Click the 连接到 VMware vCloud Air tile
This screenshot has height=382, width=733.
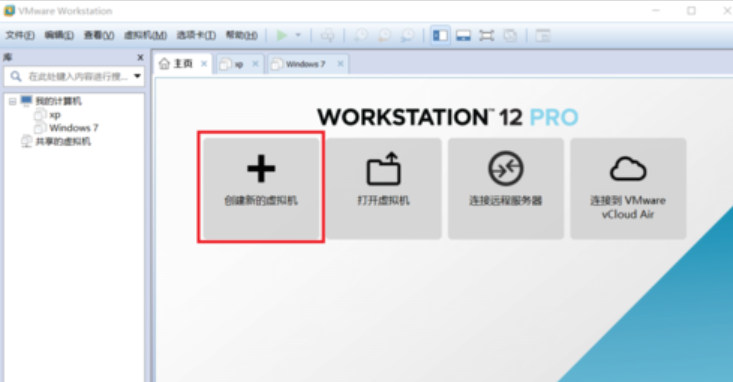pos(628,188)
